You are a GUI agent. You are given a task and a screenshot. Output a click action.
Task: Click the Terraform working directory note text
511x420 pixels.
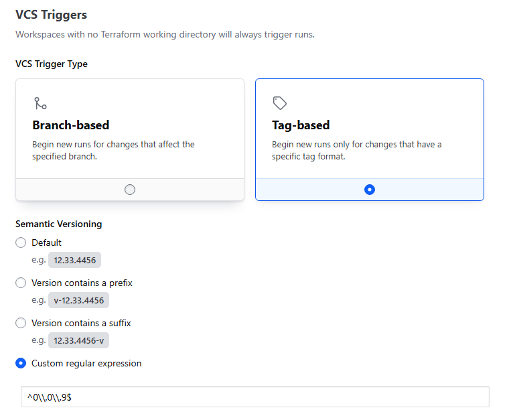coord(165,34)
